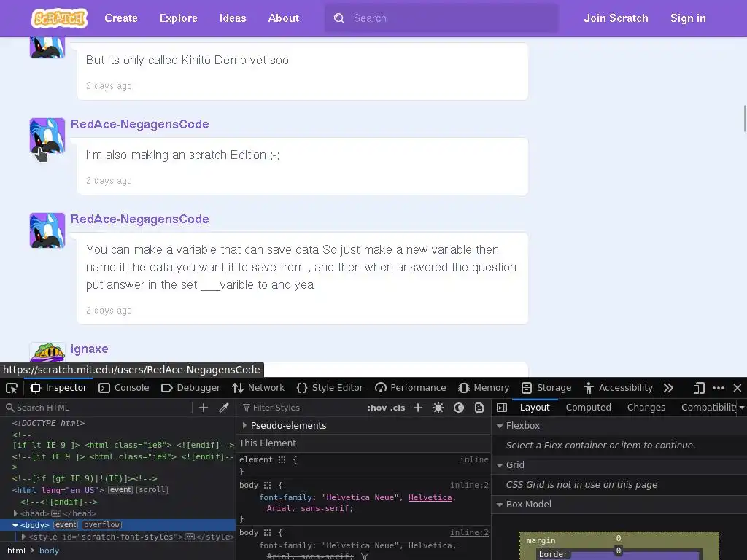Collapse the Flexbox section
This screenshot has width=747, height=560.
point(500,426)
